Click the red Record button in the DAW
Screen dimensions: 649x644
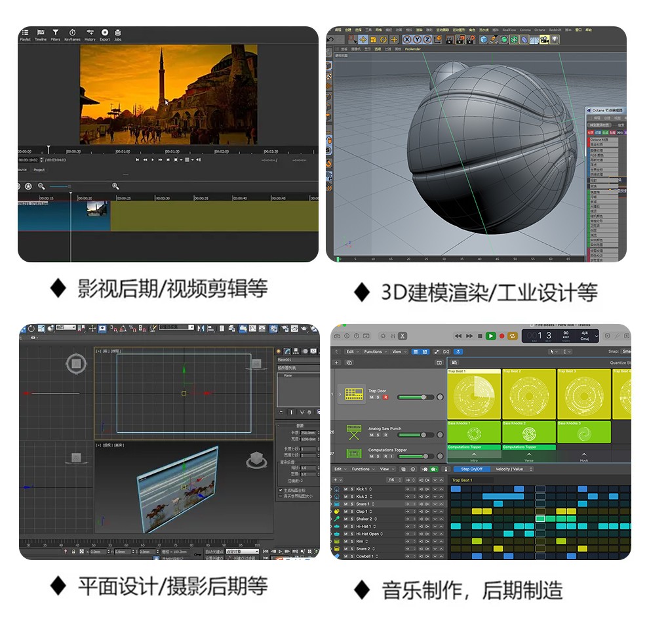[501, 336]
